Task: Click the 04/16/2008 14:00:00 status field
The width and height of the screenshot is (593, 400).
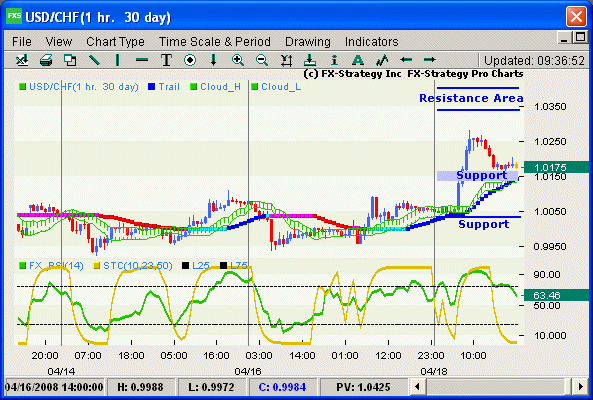Action: tap(54, 387)
